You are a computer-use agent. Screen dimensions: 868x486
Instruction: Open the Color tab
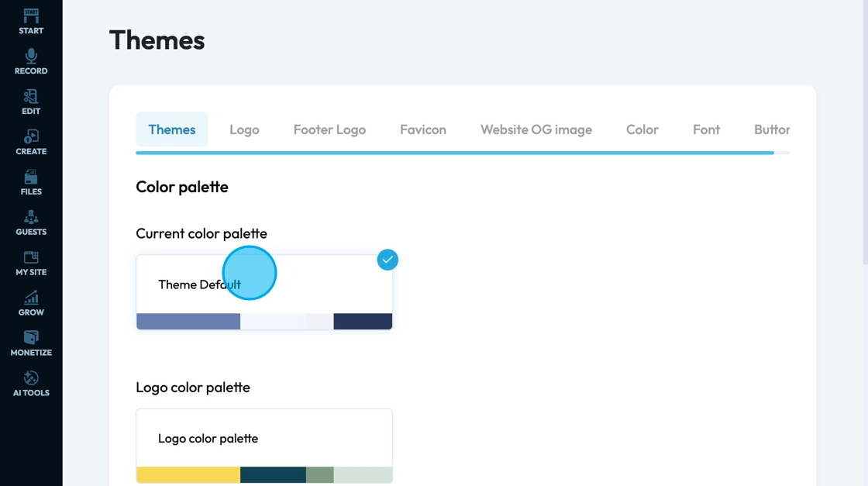642,129
